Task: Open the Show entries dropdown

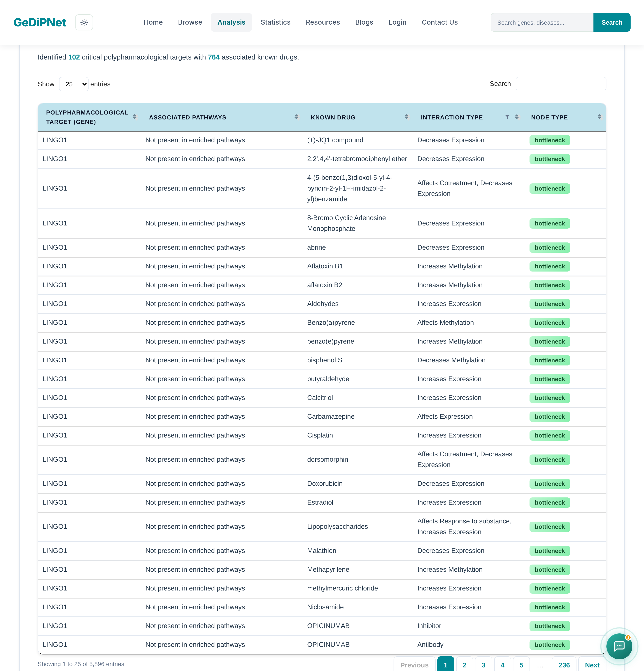Action: pos(74,84)
